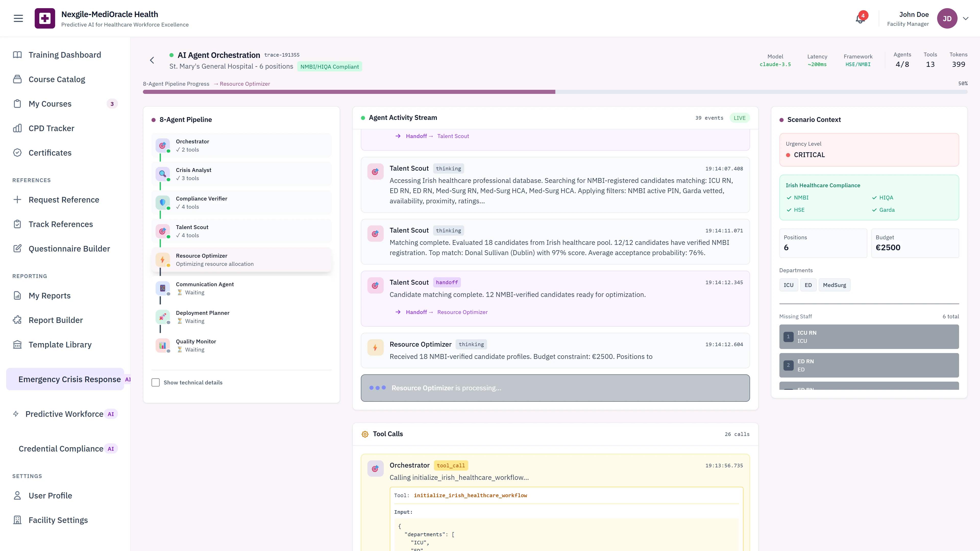
Task: Toggle the ICU department filter chip
Action: click(x=789, y=285)
